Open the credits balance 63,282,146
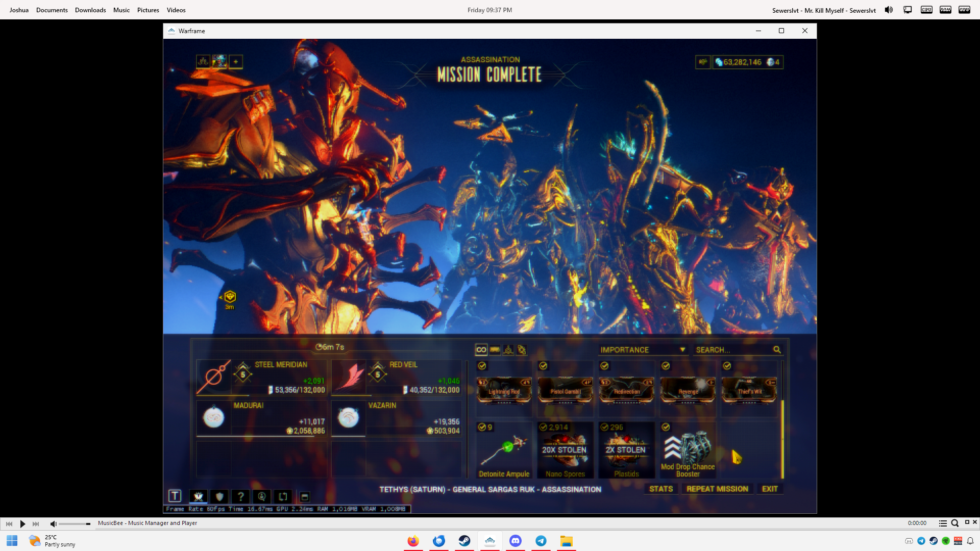 pyautogui.click(x=738, y=62)
